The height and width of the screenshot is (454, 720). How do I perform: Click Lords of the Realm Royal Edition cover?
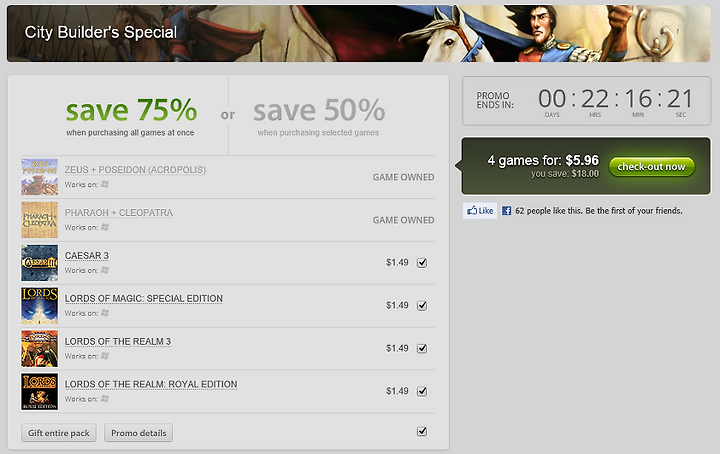(x=40, y=391)
